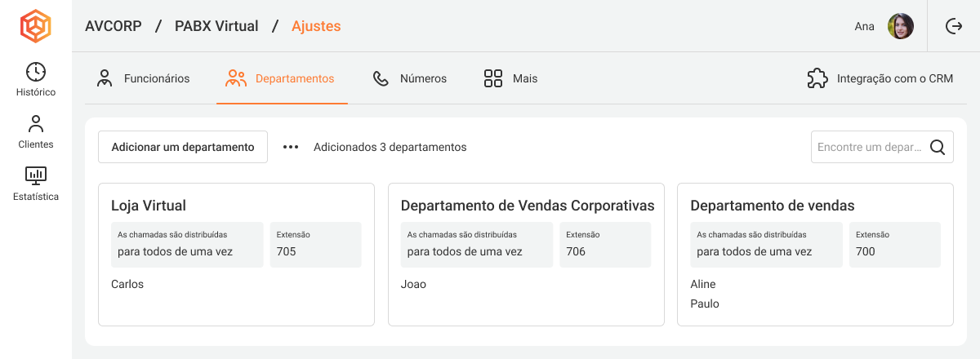980x359 pixels.
Task: Click the CRM integration puzzle icon
Action: (817, 79)
